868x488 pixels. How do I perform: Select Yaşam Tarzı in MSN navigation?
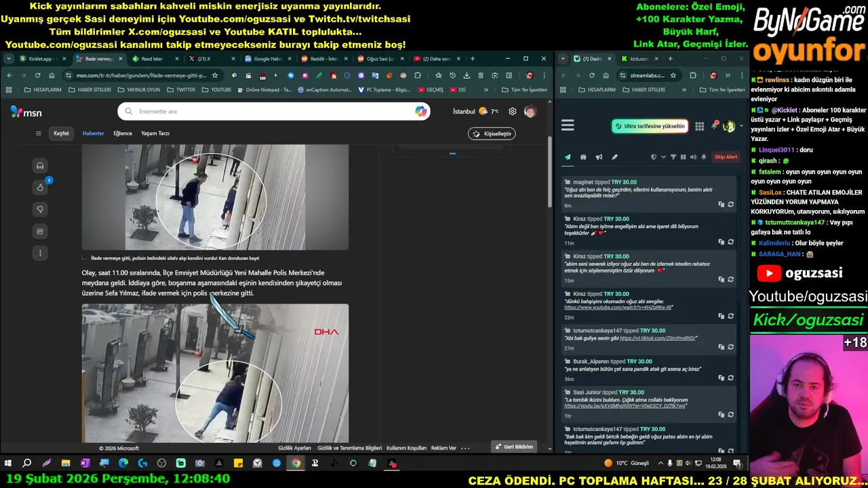155,134
